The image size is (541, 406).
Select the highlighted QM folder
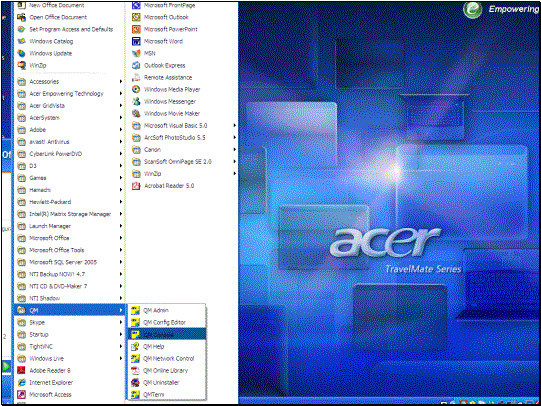tap(69, 310)
